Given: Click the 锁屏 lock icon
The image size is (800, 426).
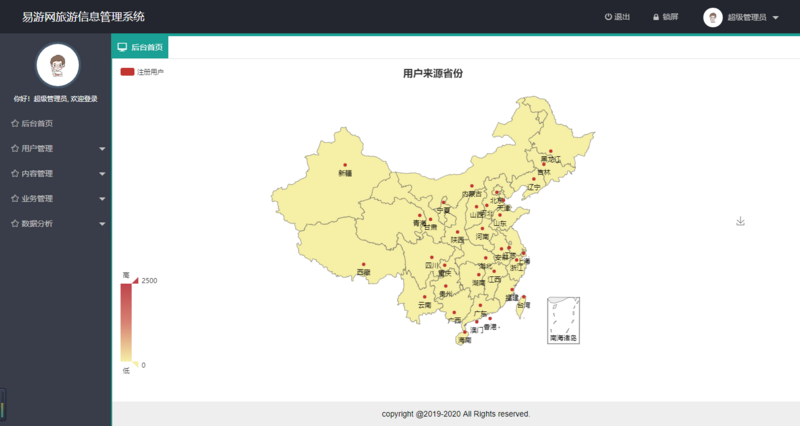Looking at the screenshot, I should click(x=656, y=17).
